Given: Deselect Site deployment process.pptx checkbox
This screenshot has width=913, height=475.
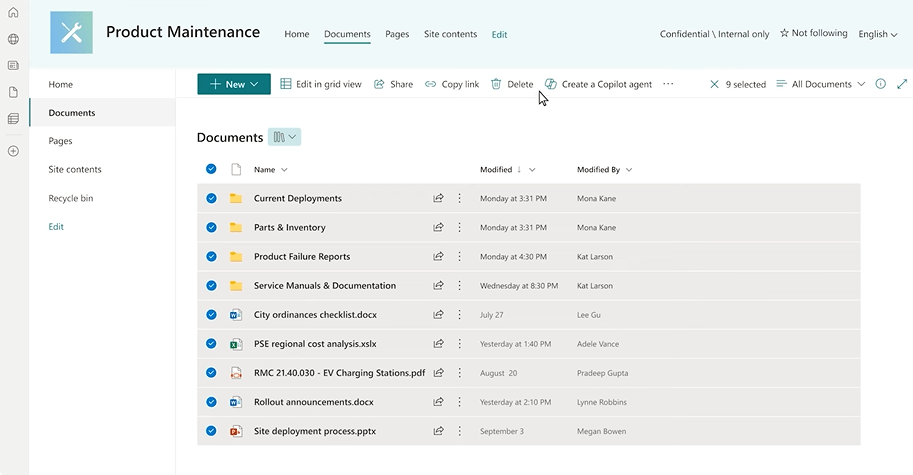Looking at the screenshot, I should click(x=211, y=431).
